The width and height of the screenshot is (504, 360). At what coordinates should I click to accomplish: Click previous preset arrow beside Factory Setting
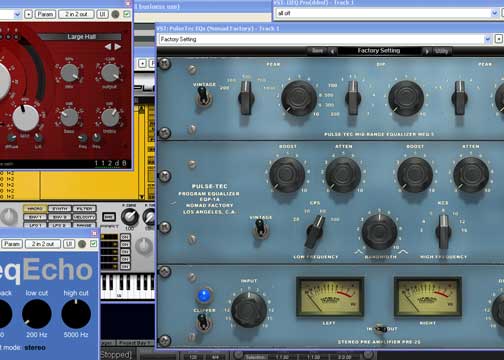333,51
